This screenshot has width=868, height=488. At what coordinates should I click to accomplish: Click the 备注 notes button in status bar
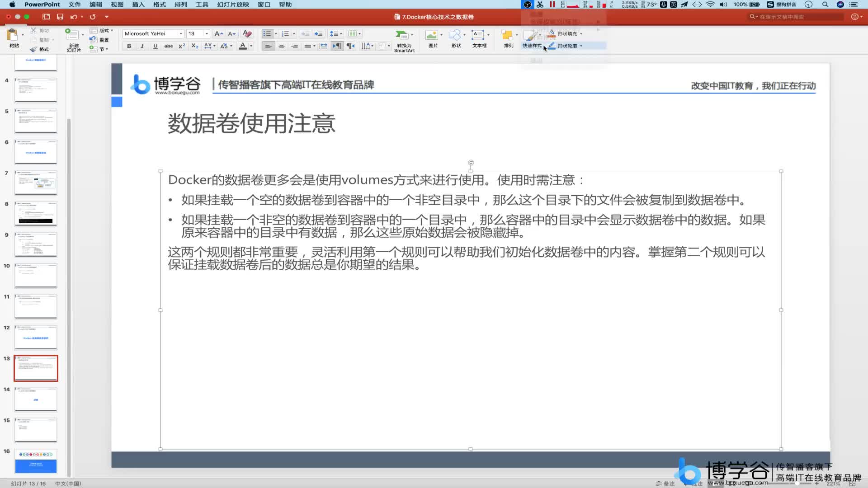pos(665,483)
